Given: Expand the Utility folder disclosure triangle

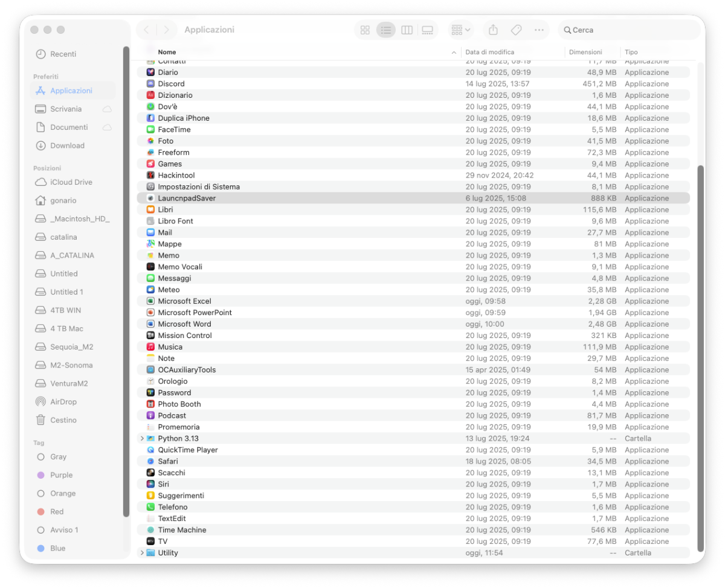Looking at the screenshot, I should 142,553.
